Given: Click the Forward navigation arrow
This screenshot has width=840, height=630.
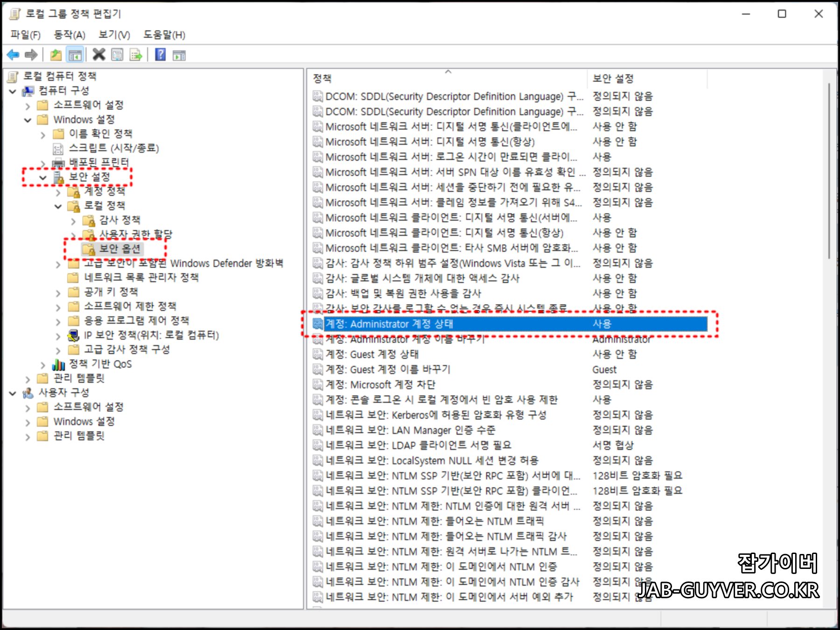Looking at the screenshot, I should tap(31, 55).
